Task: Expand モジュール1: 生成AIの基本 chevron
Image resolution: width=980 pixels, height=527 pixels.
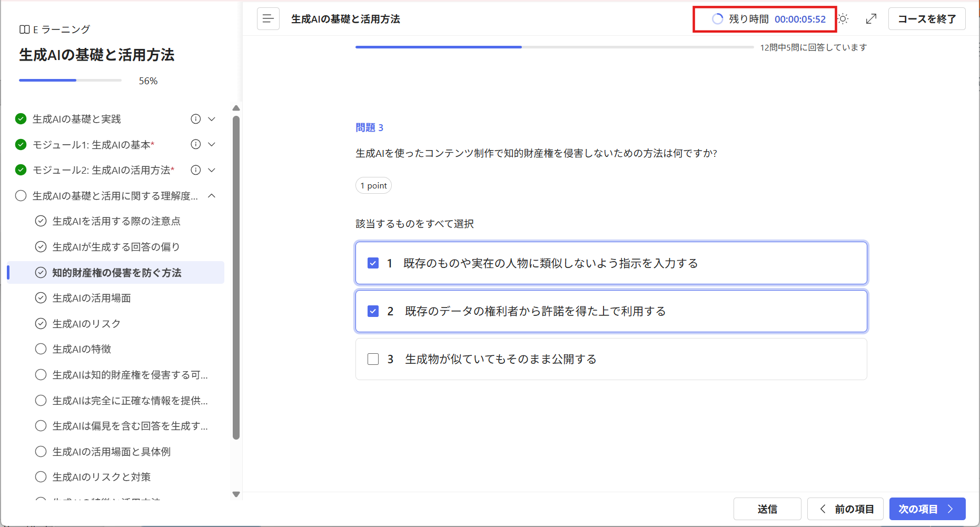Action: click(x=212, y=144)
